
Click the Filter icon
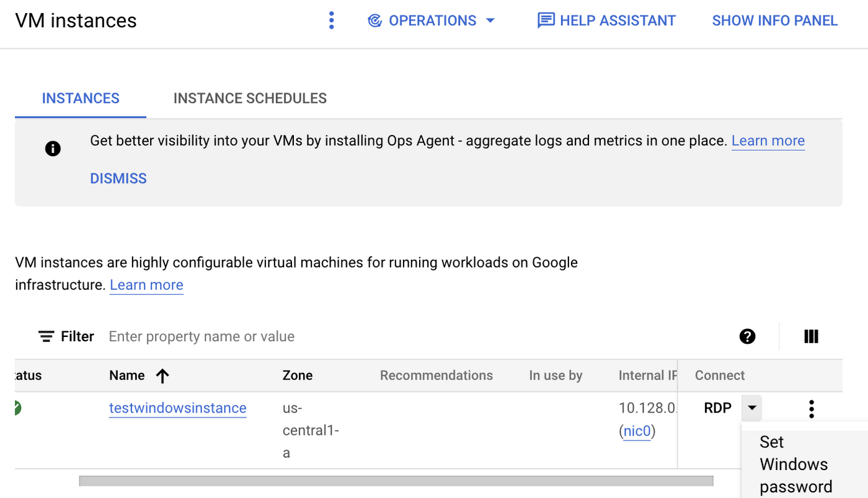(x=46, y=336)
